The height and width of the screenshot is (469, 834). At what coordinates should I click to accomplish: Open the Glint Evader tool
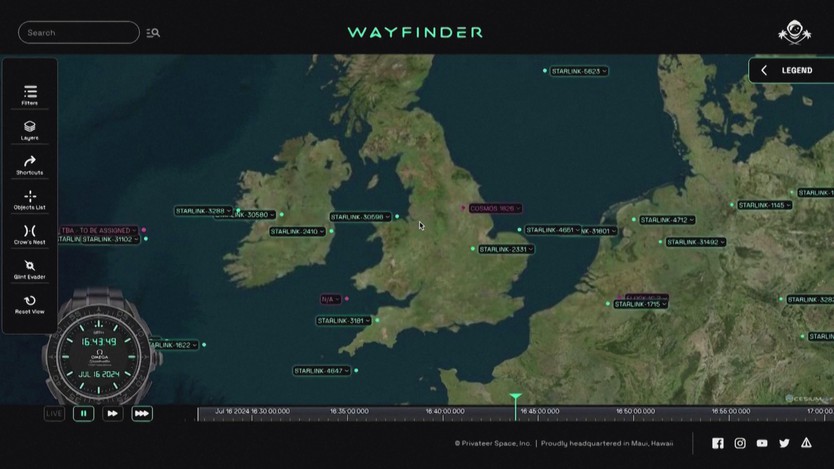pos(30,269)
